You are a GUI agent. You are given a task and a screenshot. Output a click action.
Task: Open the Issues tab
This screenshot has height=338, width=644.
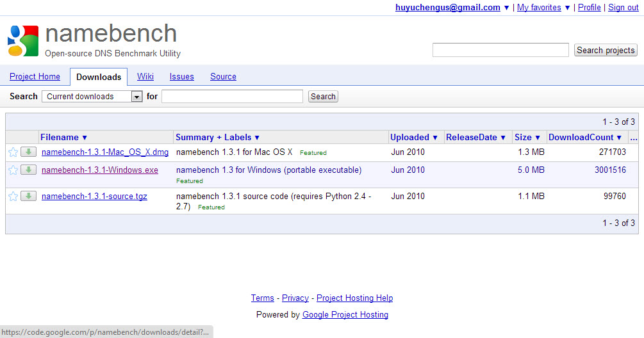[x=181, y=77]
